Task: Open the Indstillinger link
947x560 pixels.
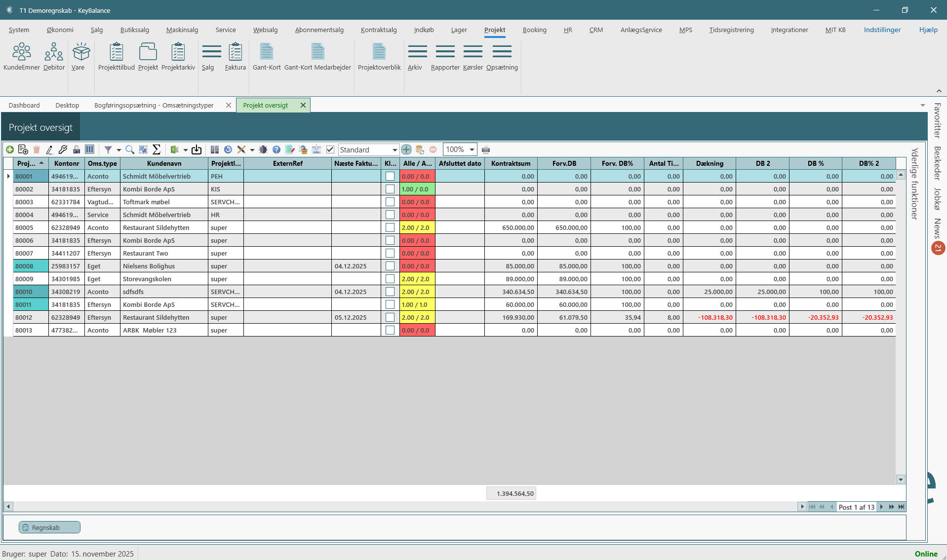Action: [882, 30]
